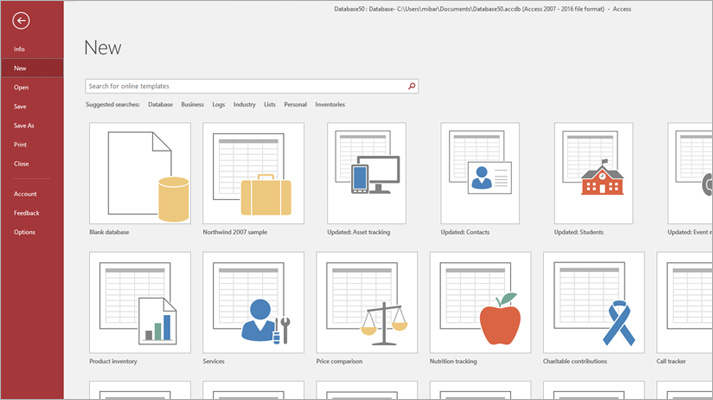Image resolution: width=713 pixels, height=400 pixels.
Task: Pick the Contacts template thumbnail
Action: coord(480,173)
